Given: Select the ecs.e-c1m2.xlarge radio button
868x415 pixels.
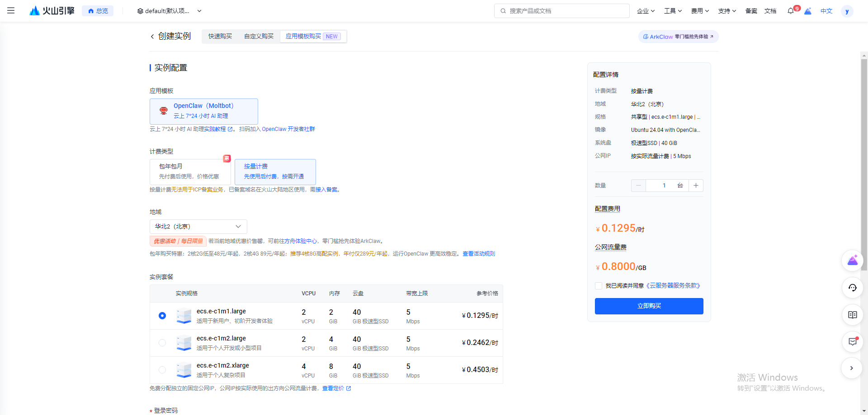Looking at the screenshot, I should point(162,370).
